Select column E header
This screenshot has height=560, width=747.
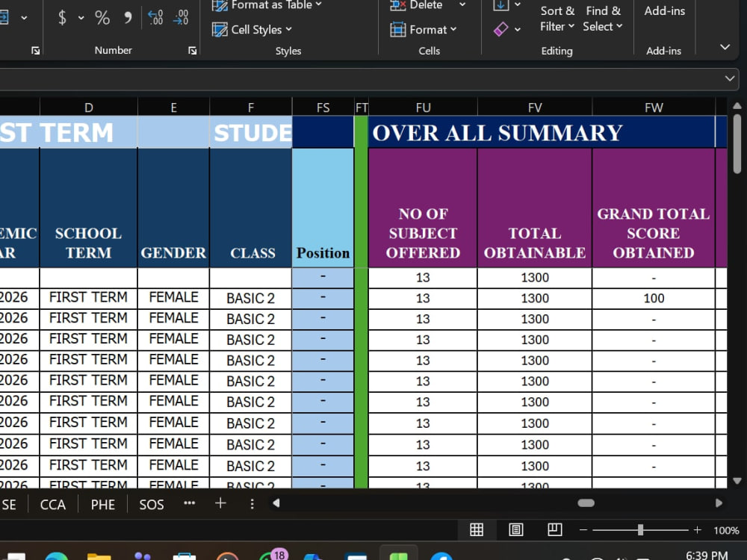(x=173, y=108)
